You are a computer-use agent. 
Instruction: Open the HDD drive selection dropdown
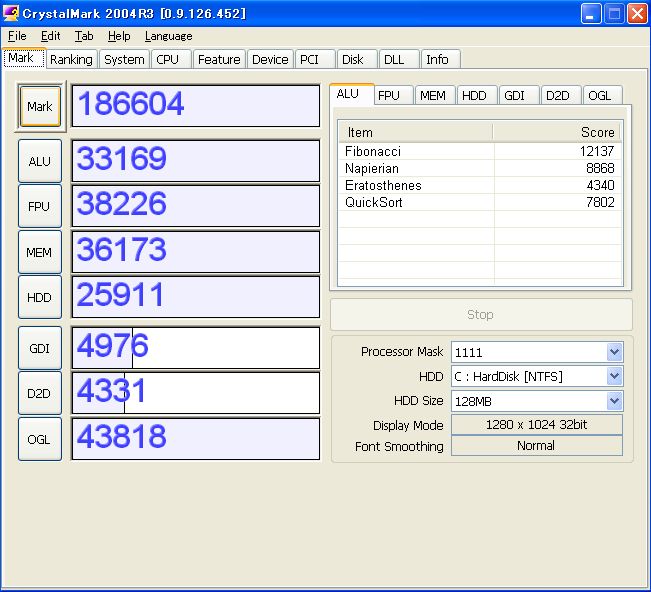click(x=614, y=376)
